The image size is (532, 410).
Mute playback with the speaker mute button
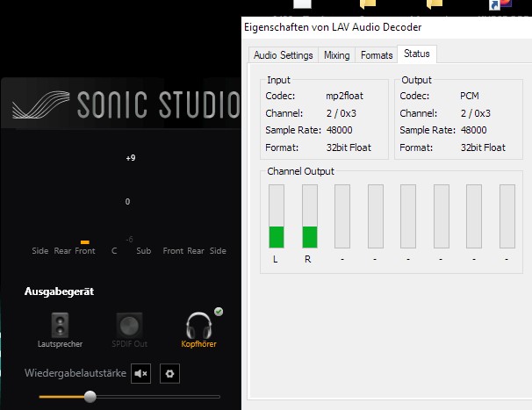pyautogui.click(x=141, y=373)
